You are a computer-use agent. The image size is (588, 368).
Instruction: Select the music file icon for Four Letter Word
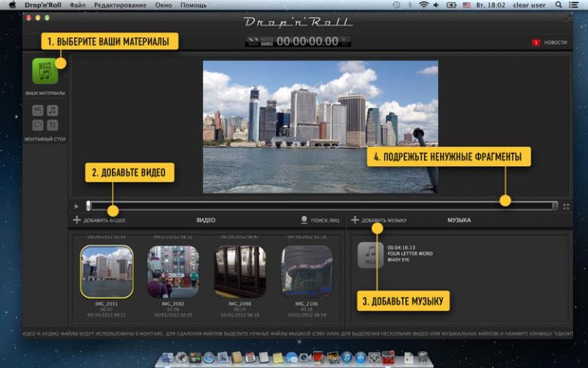(370, 255)
